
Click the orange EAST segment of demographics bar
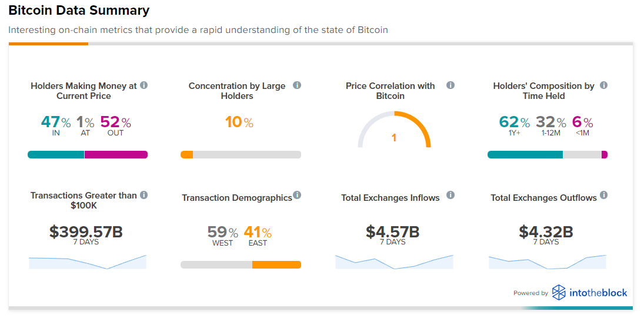tap(276, 264)
